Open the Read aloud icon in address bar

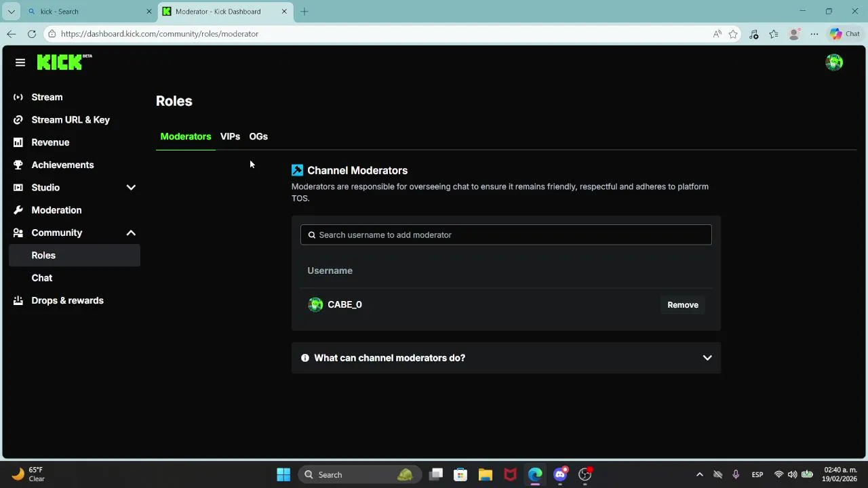click(717, 34)
